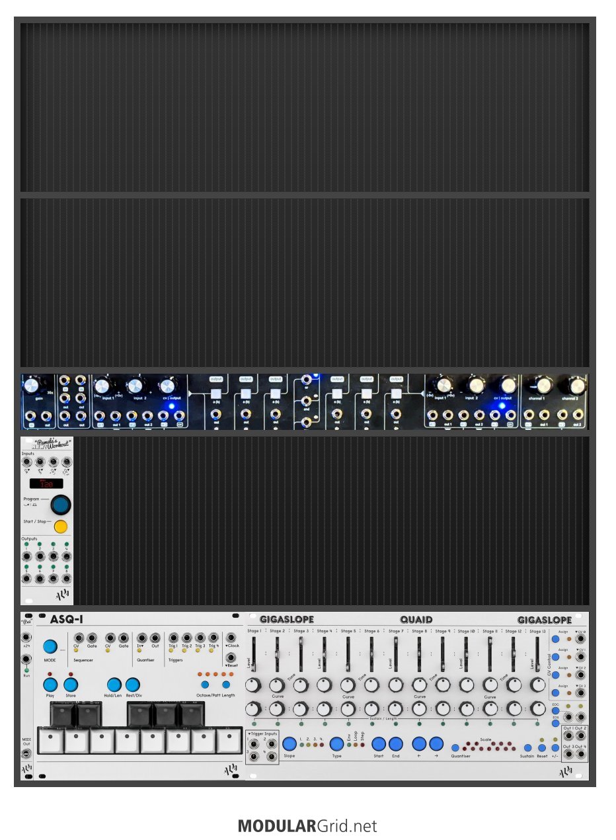
Task: Click the Trig 1 output jack on ASQ-1
Action: (x=175, y=638)
